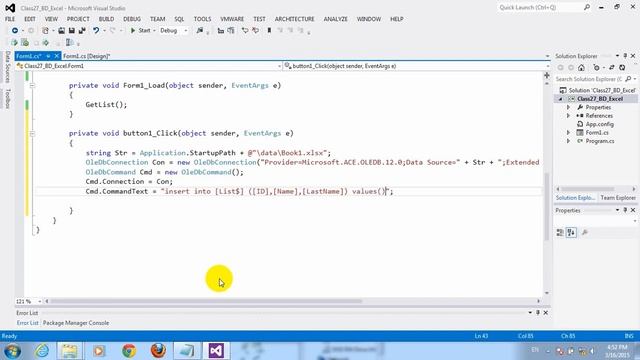The width and height of the screenshot is (640, 360).
Task: Collapse the button1_Click method outline
Action: pos(32,133)
